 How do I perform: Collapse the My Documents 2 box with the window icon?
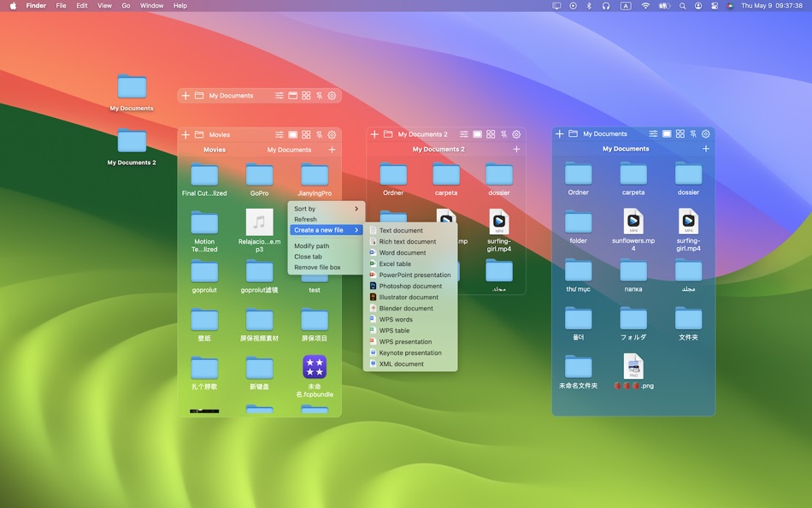click(x=478, y=134)
